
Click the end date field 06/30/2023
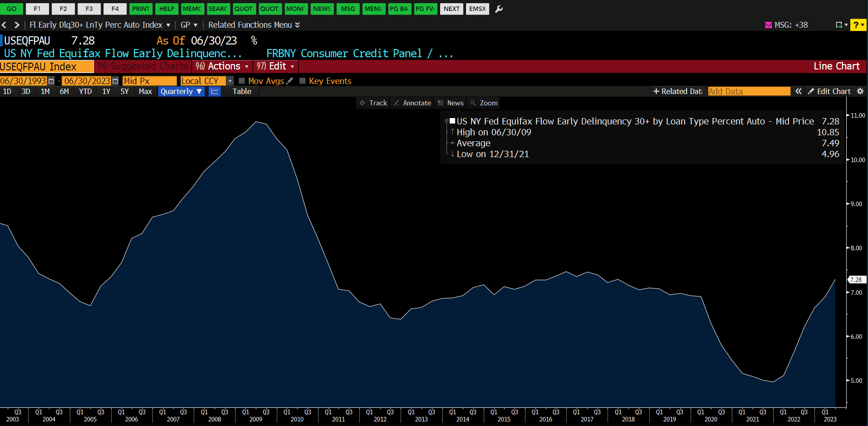coord(87,81)
